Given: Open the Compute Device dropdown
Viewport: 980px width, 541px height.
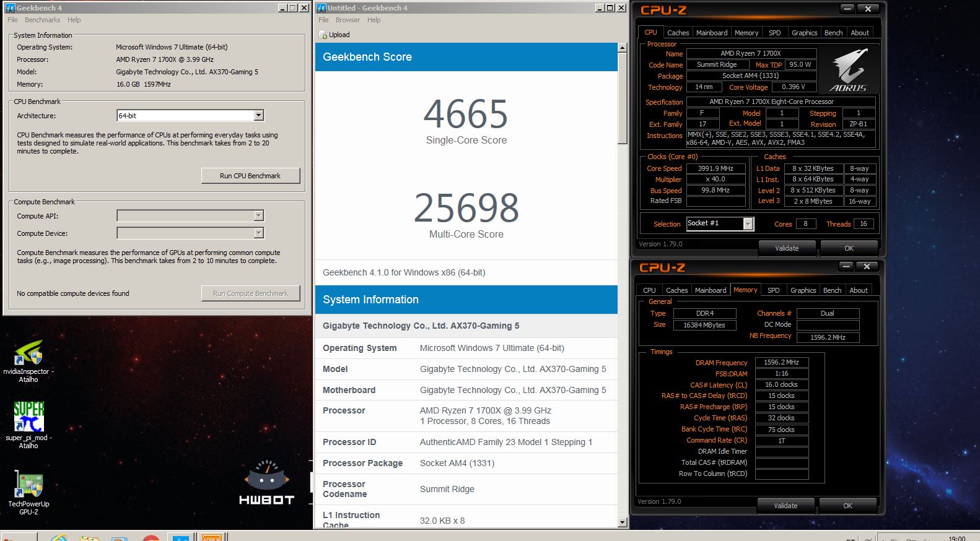Looking at the screenshot, I should coord(259,233).
